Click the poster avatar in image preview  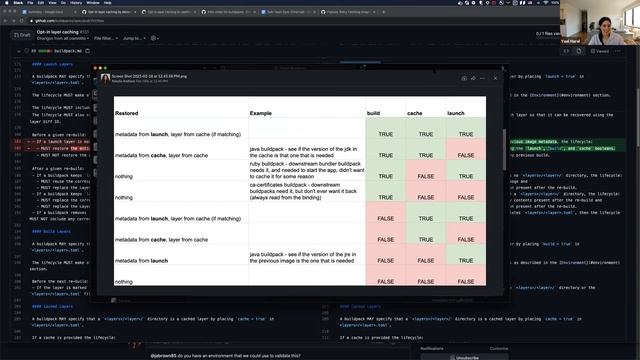105,78
